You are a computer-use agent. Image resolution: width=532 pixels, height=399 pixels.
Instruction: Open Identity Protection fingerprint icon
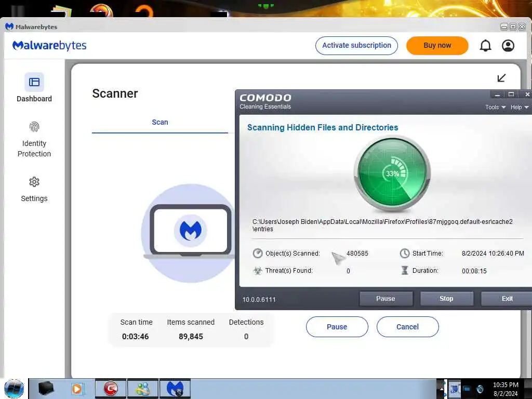tap(34, 127)
